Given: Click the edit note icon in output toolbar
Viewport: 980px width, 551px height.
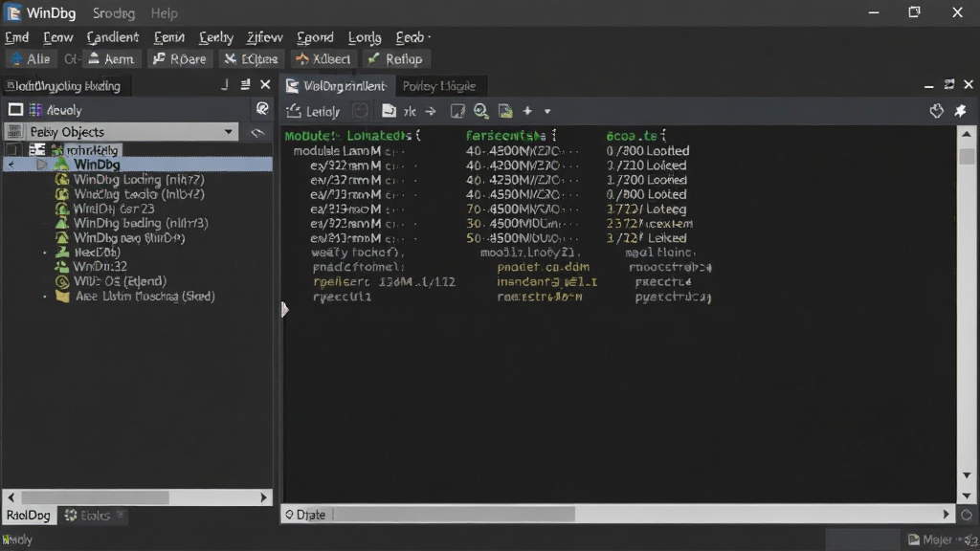Looking at the screenshot, I should 457,111.
